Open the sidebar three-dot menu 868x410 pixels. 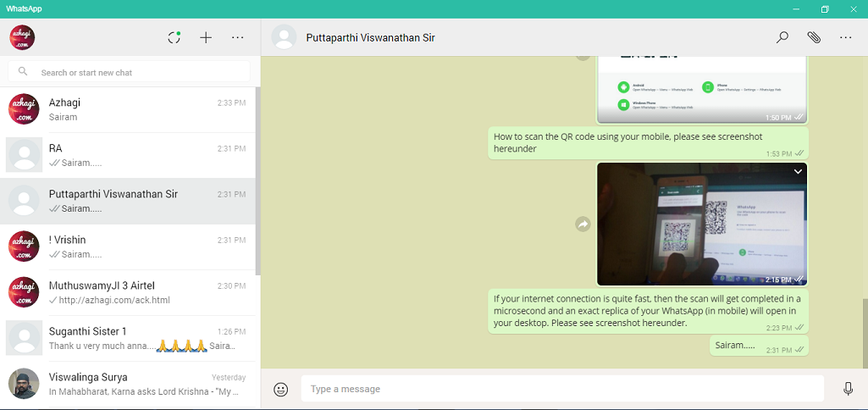(237, 37)
